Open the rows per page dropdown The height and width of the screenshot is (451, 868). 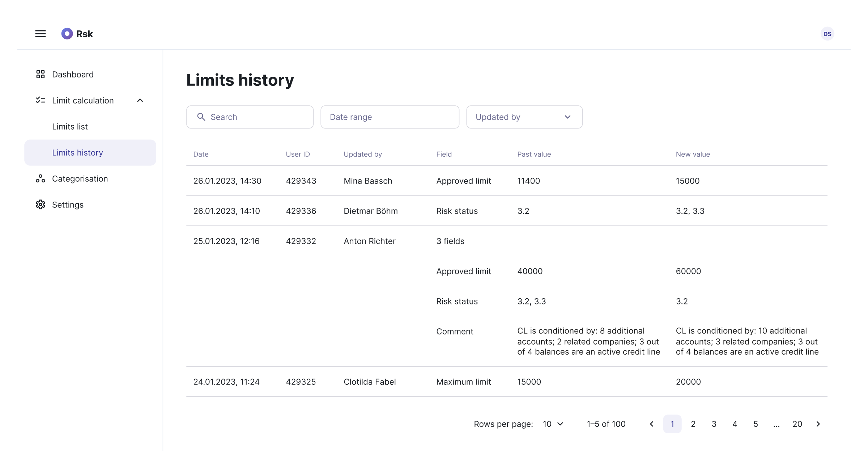coord(553,424)
